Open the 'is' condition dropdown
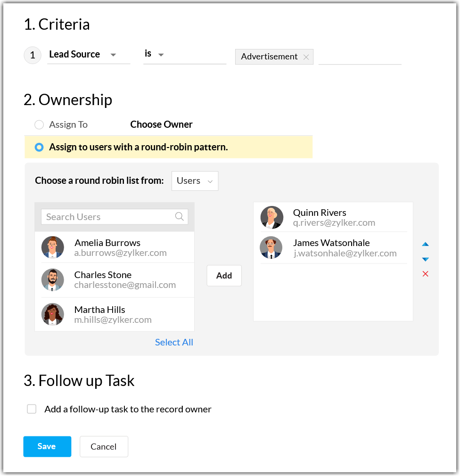This screenshot has width=460, height=476. pos(185,55)
